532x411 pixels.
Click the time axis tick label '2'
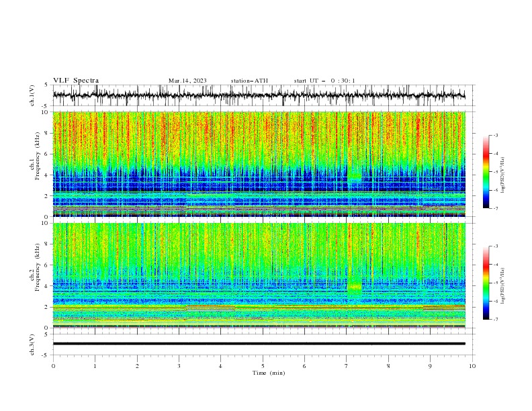pyautogui.click(x=137, y=366)
